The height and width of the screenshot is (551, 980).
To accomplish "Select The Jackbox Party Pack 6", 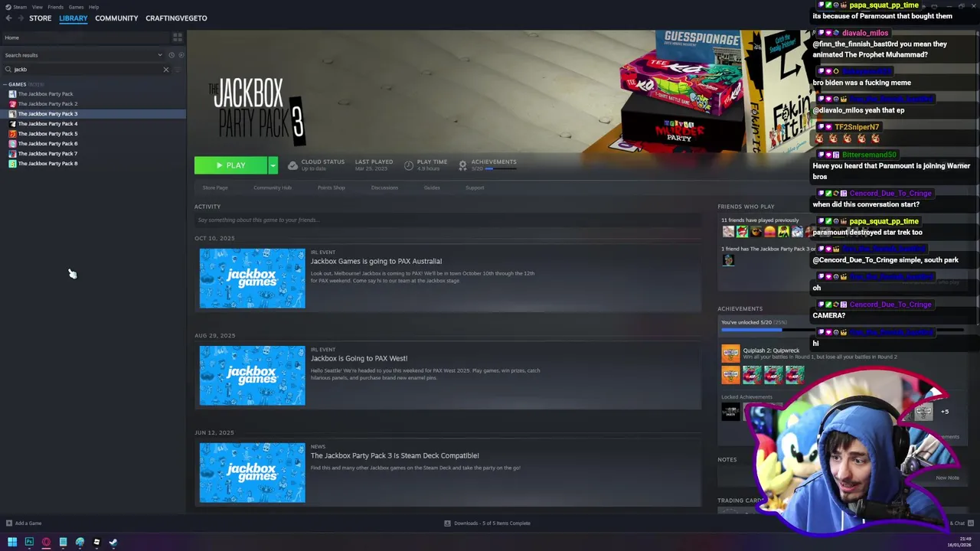I will click(47, 144).
